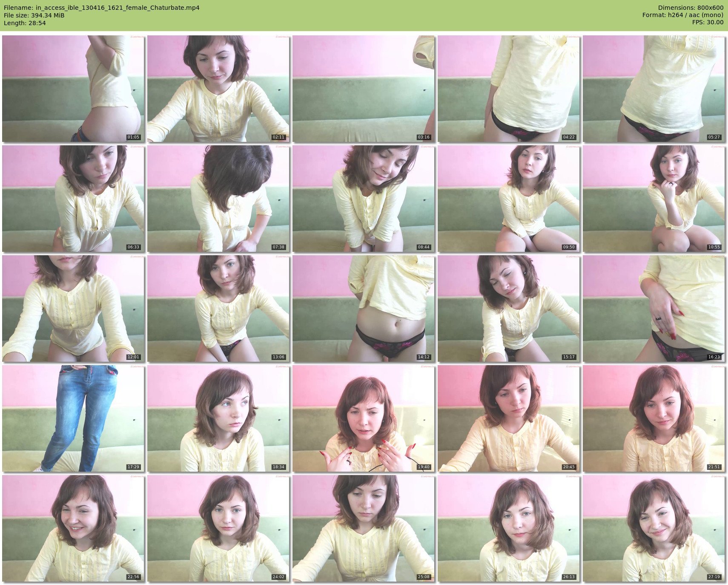This screenshot has width=728, height=585.
Task: Click the 'Format: h264 / aac (mono)' text
Action: (683, 15)
